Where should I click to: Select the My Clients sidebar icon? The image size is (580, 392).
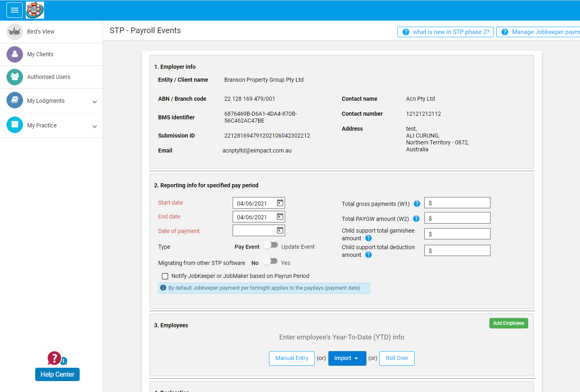[15, 54]
